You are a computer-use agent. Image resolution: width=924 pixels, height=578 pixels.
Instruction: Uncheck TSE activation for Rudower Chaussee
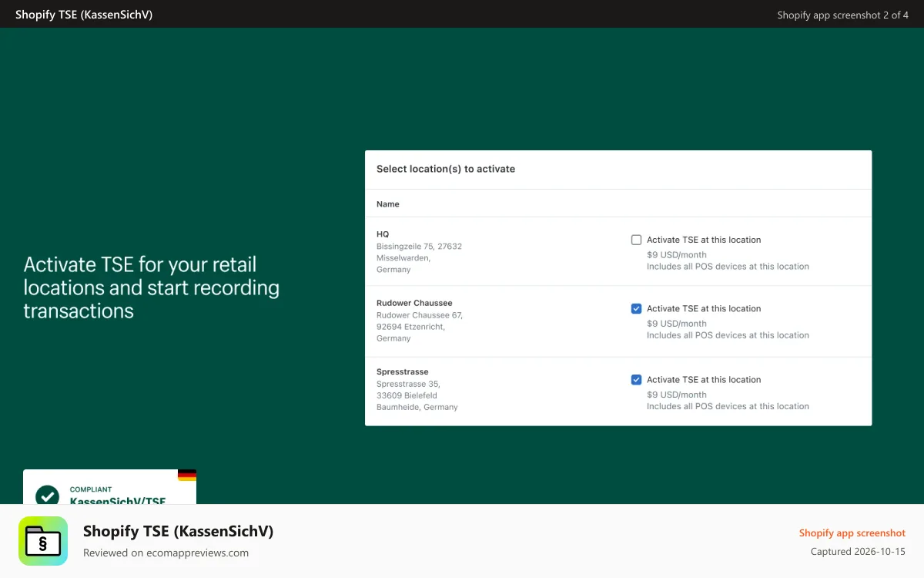636,308
